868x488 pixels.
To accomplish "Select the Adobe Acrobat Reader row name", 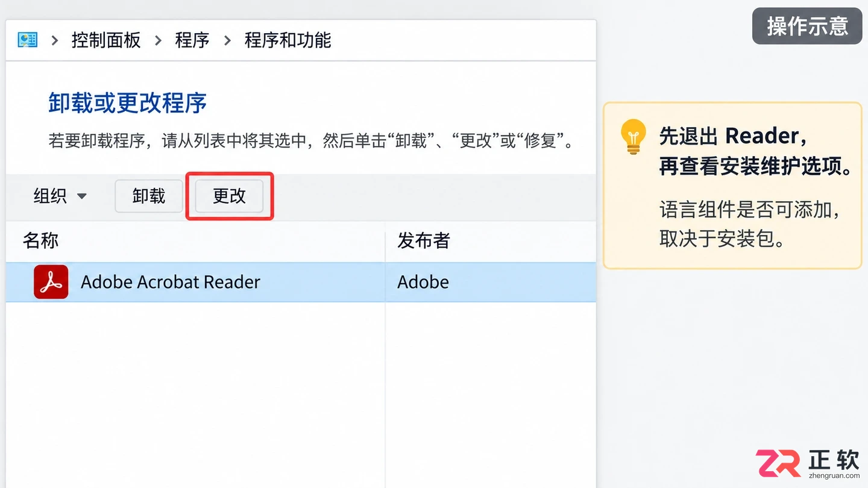I will point(171,282).
